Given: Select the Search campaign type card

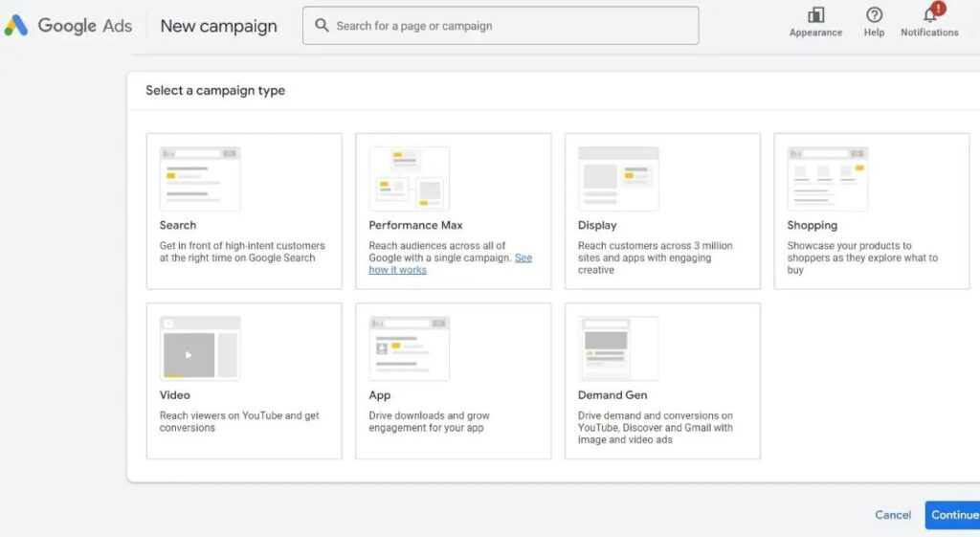Looking at the screenshot, I should [x=244, y=212].
